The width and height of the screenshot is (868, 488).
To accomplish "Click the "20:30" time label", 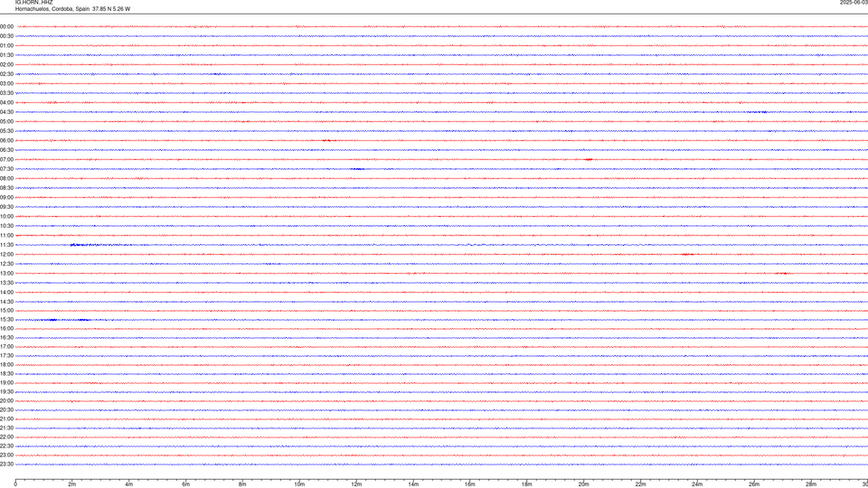I will 6,410.
